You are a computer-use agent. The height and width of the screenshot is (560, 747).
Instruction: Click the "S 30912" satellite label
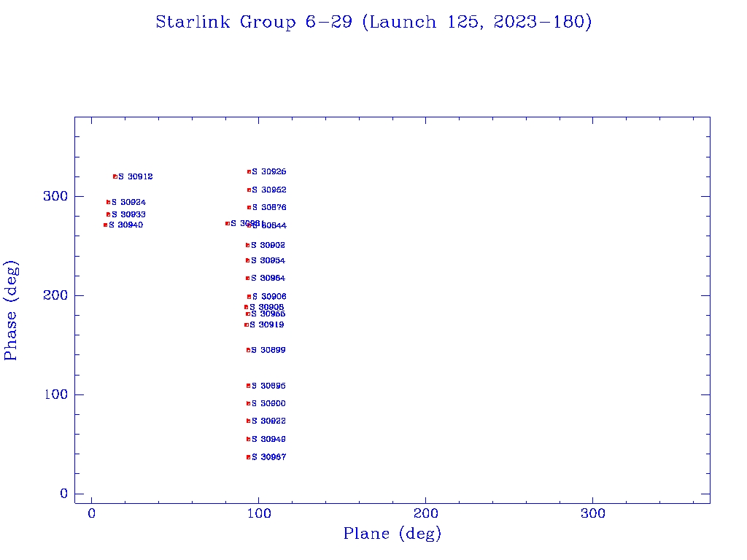[136, 176]
